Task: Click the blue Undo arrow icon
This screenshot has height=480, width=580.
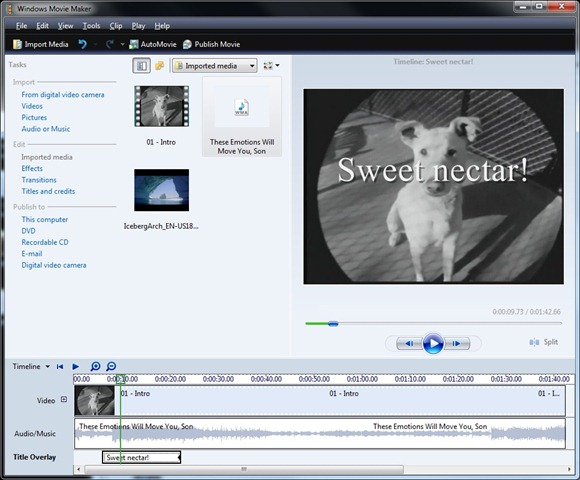Action: pos(82,44)
